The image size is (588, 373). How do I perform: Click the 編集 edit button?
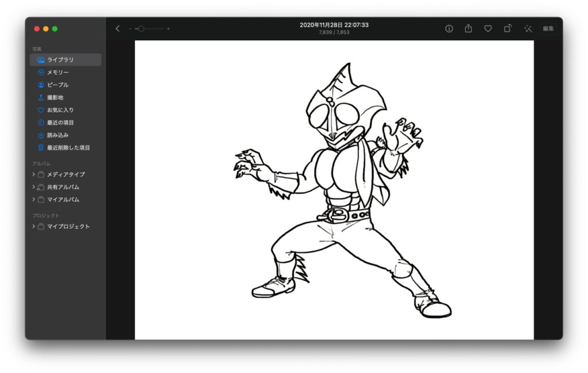[x=548, y=29]
